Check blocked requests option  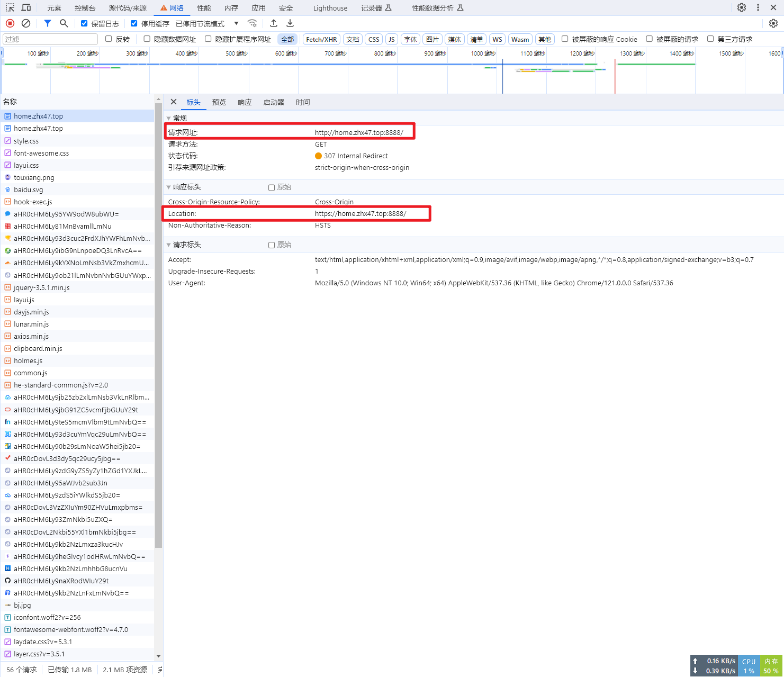pyautogui.click(x=649, y=39)
